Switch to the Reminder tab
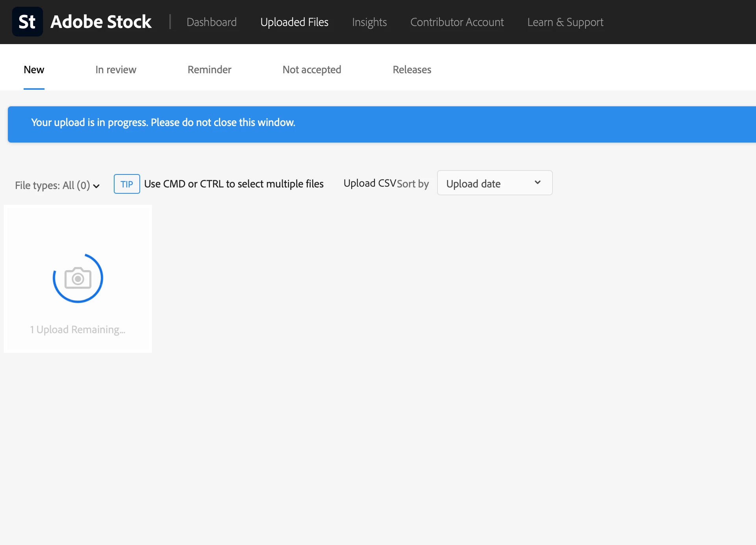756x545 pixels. click(x=209, y=70)
